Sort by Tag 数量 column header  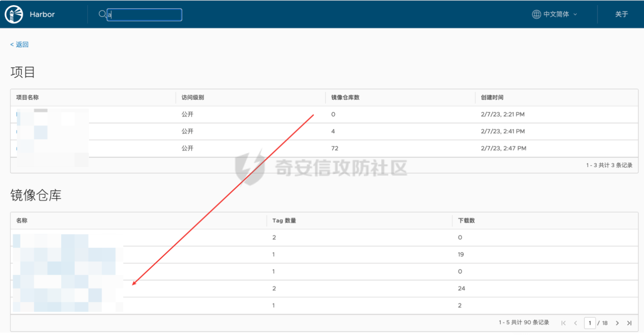point(284,221)
